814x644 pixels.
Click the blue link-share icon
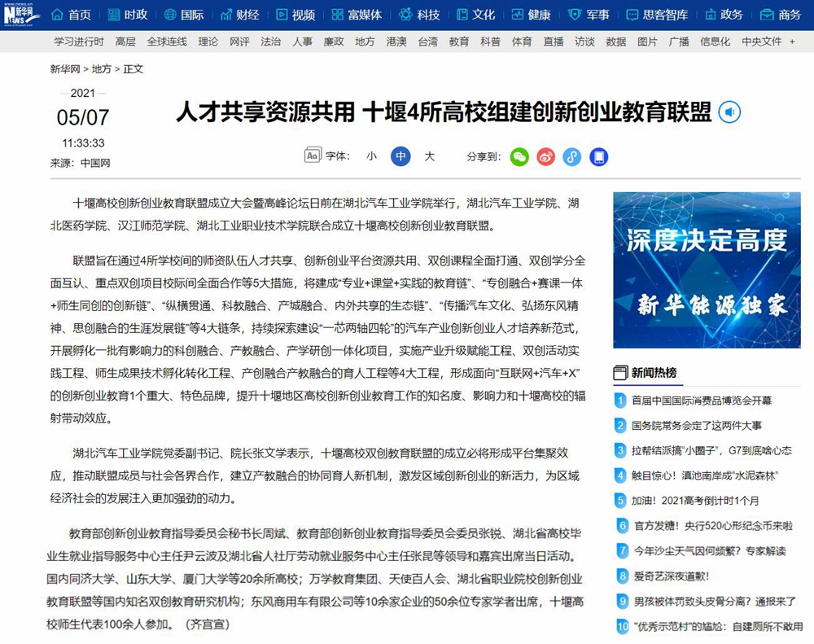[572, 157]
